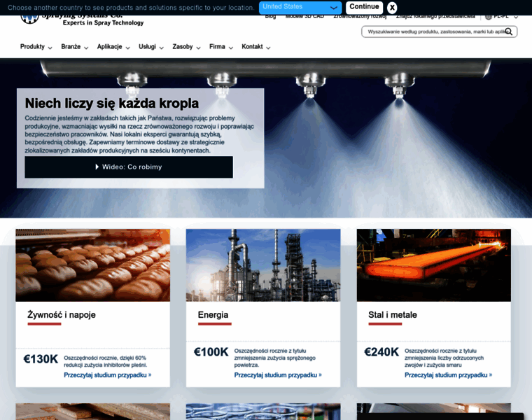Open the Aplikacje navigation menu
532x420 pixels.
coord(113,47)
